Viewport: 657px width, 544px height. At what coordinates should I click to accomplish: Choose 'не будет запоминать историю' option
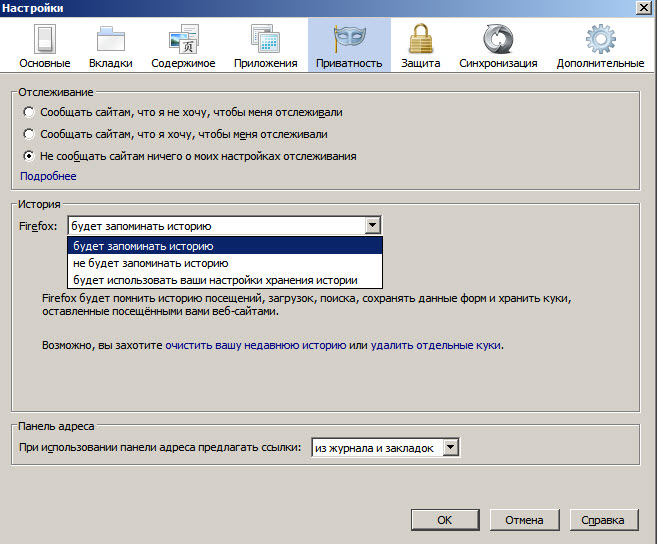click(151, 263)
